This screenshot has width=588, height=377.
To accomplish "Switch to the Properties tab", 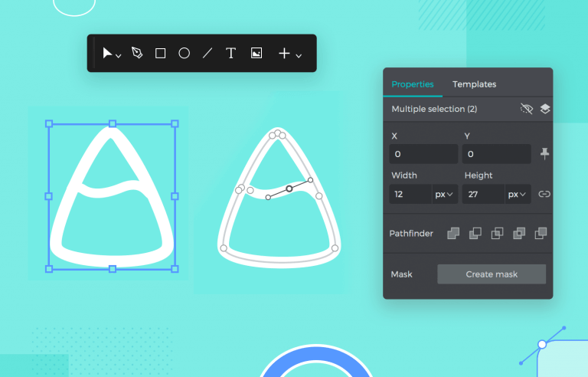I will click(x=413, y=84).
